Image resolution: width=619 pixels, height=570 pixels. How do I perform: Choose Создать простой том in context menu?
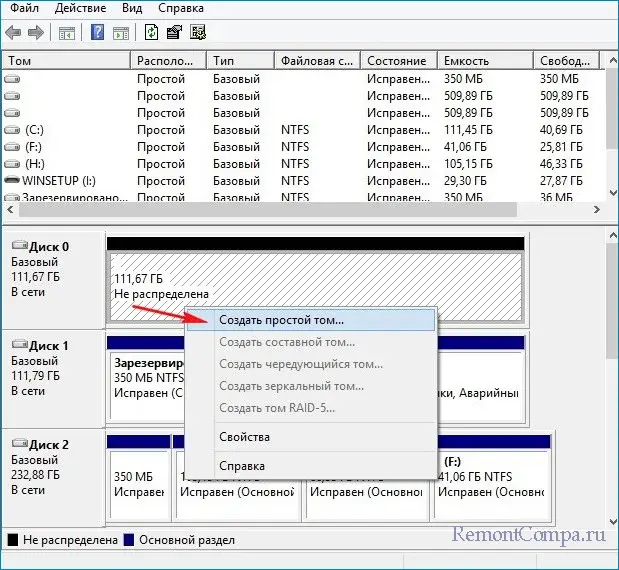pyautogui.click(x=281, y=321)
